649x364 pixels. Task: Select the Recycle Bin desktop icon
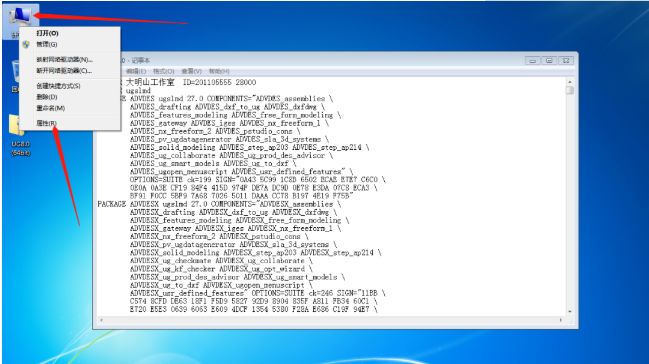pos(15,76)
